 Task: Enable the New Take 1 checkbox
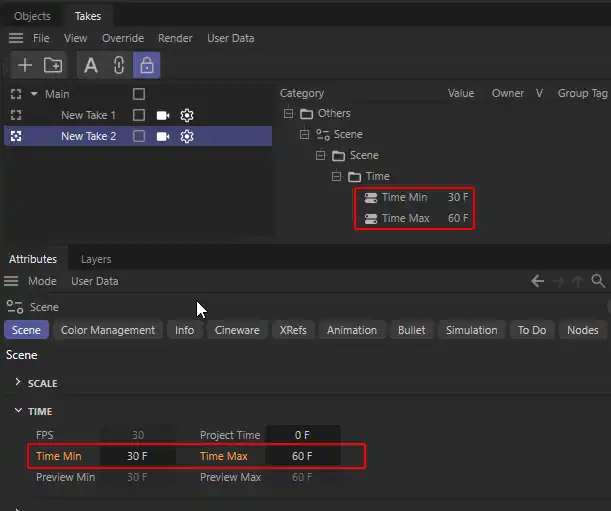(139, 115)
